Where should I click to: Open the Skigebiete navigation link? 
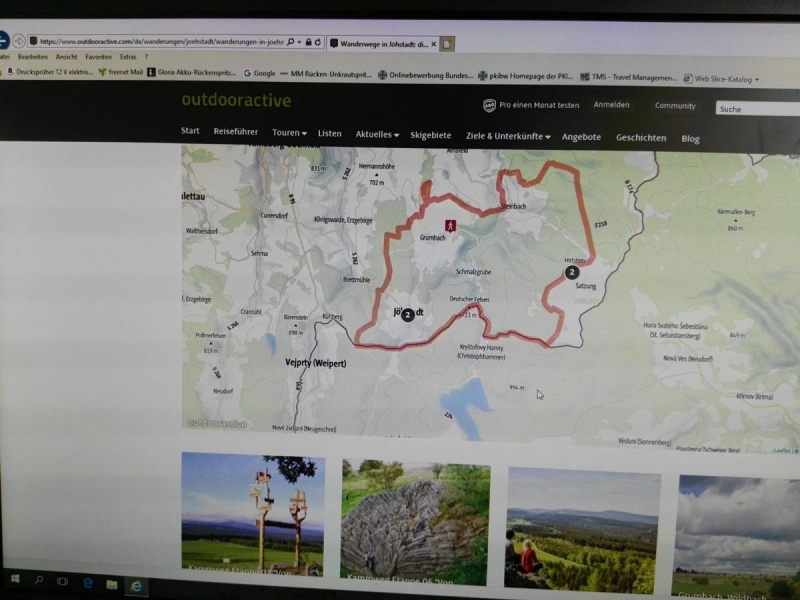coord(431,135)
